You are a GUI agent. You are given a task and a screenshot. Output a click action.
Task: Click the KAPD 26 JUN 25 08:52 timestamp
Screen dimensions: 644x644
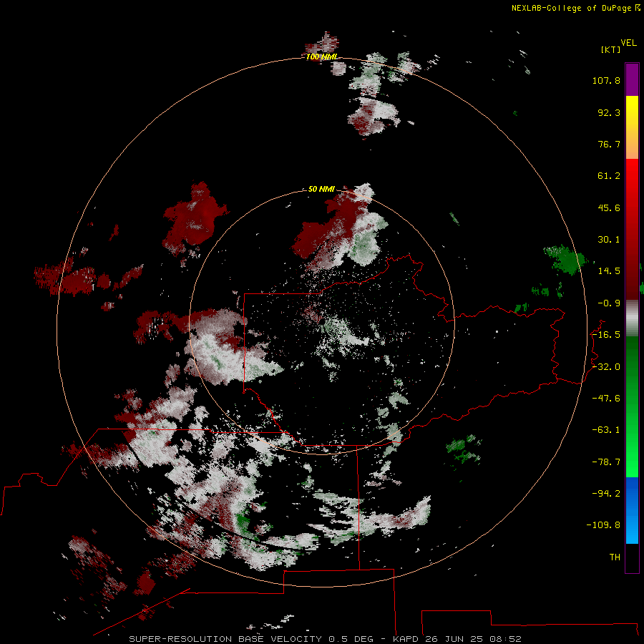(457, 639)
